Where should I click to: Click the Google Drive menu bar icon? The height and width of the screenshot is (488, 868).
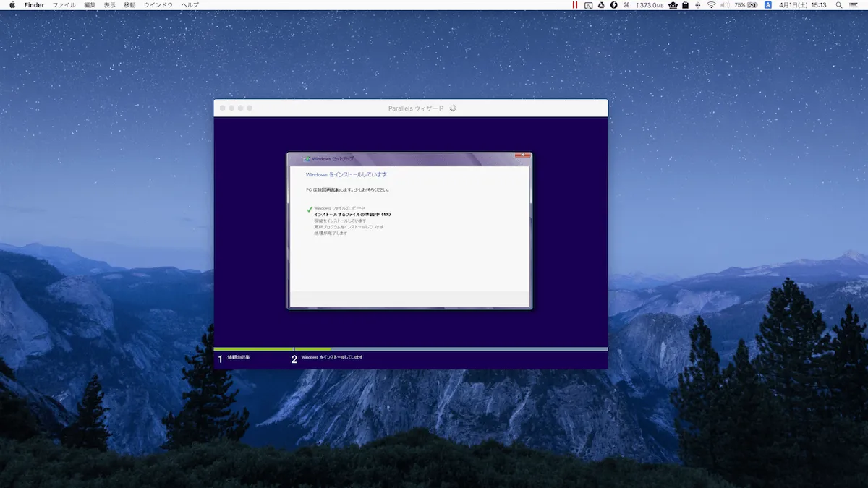[x=602, y=5]
